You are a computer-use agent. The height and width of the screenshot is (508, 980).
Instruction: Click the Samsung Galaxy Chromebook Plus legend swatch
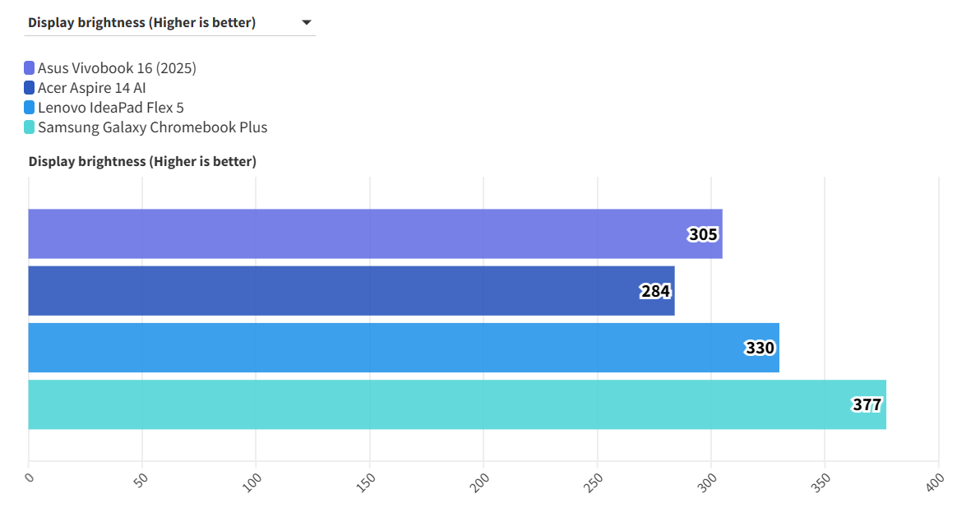pos(30,127)
